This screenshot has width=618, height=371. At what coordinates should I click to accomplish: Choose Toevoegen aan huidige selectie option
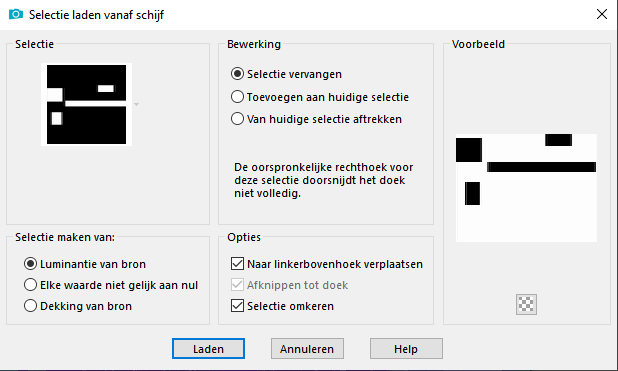click(x=237, y=97)
